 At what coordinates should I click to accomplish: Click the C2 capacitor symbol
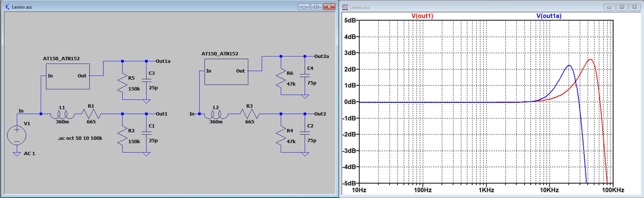pos(305,133)
